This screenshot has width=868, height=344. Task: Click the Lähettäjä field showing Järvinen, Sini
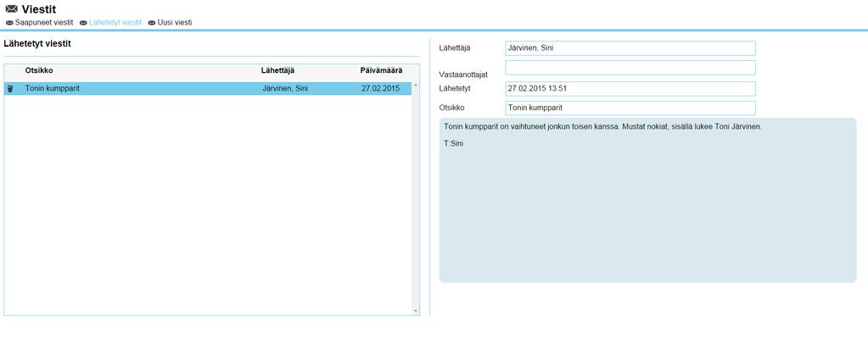[x=630, y=48]
